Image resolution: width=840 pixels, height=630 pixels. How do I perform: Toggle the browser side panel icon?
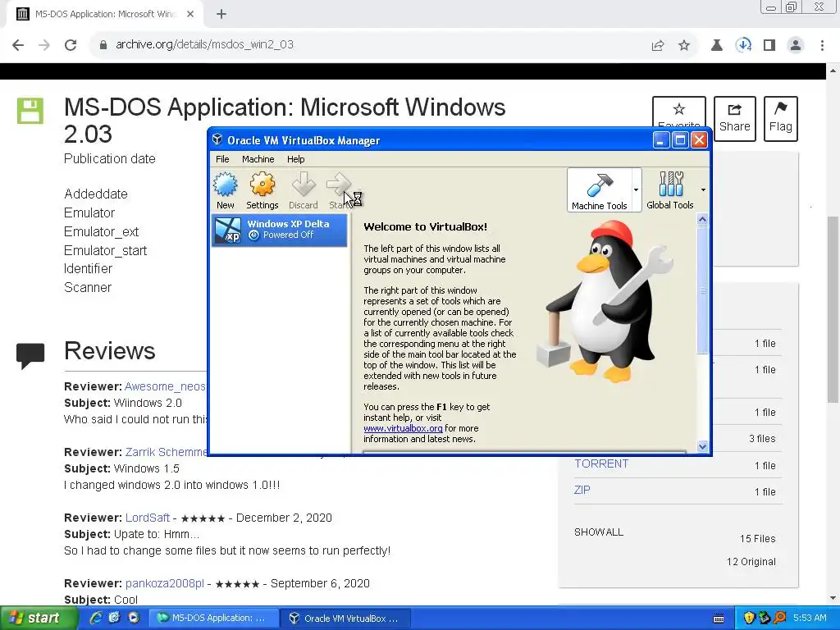pyautogui.click(x=769, y=46)
